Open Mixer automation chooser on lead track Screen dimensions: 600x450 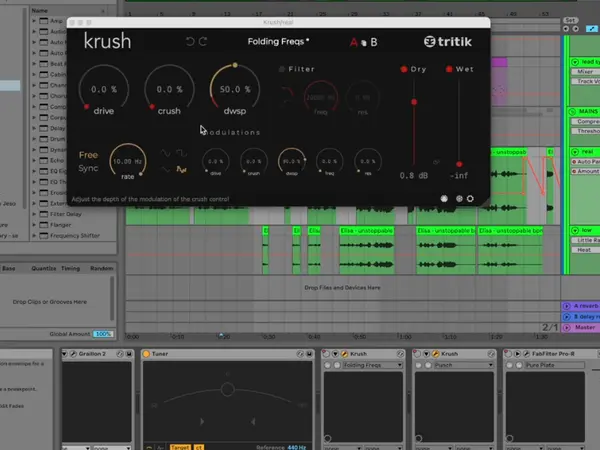pos(586,72)
